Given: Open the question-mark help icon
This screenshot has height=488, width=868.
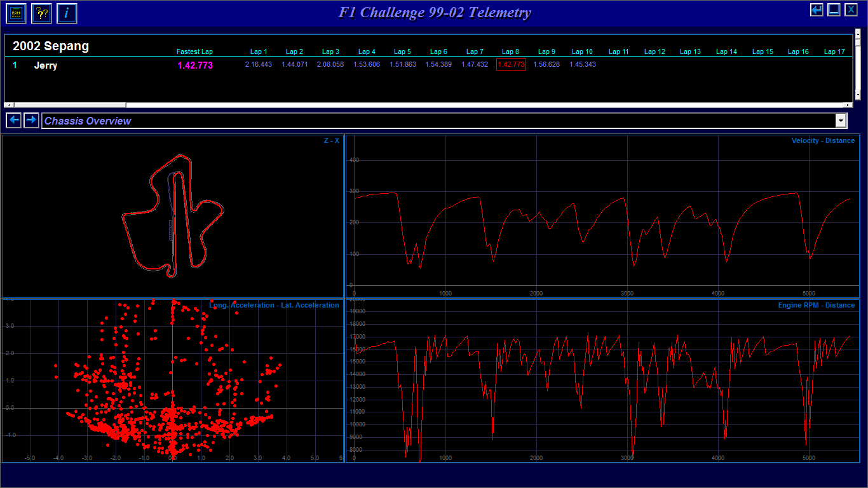Looking at the screenshot, I should coord(41,13).
